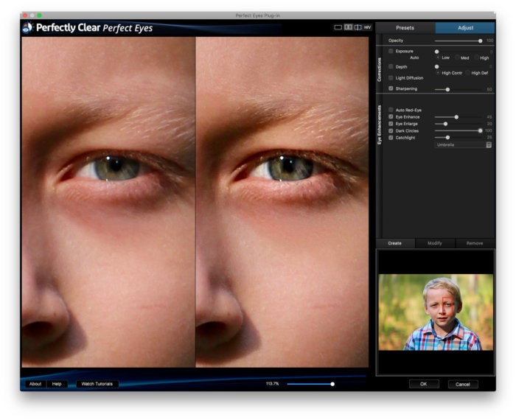Select the High exposure radio button
Screen dimensions: 516x420
[x=476, y=57]
